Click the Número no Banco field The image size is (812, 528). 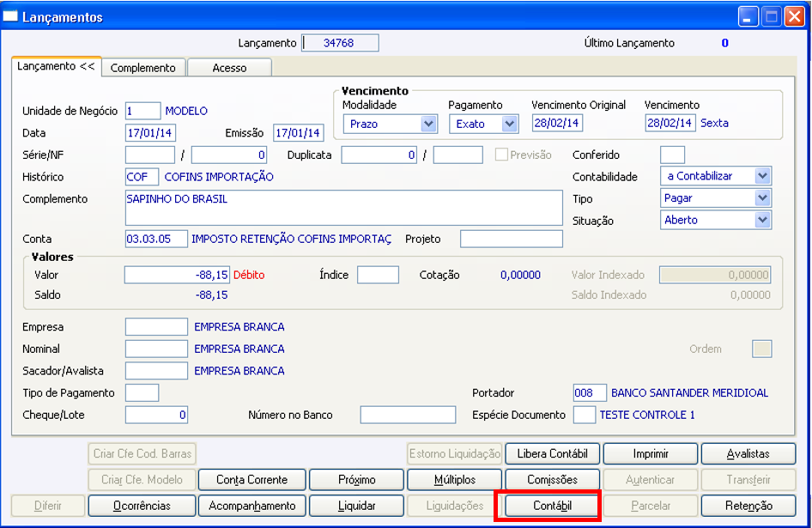pos(408,415)
